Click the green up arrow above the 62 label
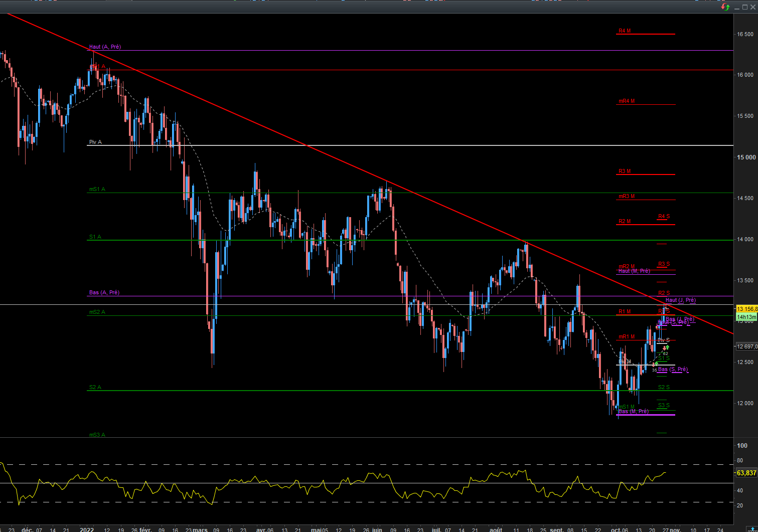Screen dimensions: 758x532 [668, 347]
